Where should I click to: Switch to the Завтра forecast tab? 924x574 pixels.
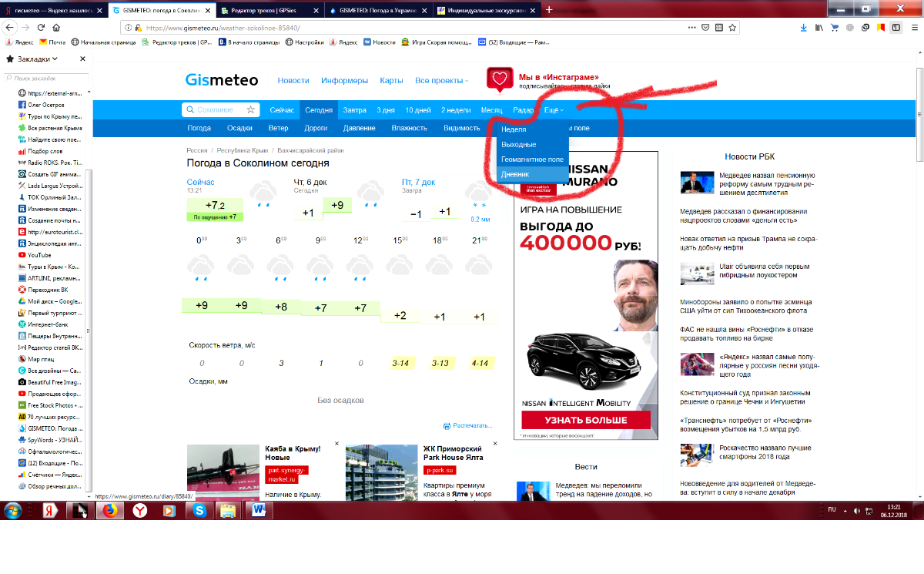(354, 110)
